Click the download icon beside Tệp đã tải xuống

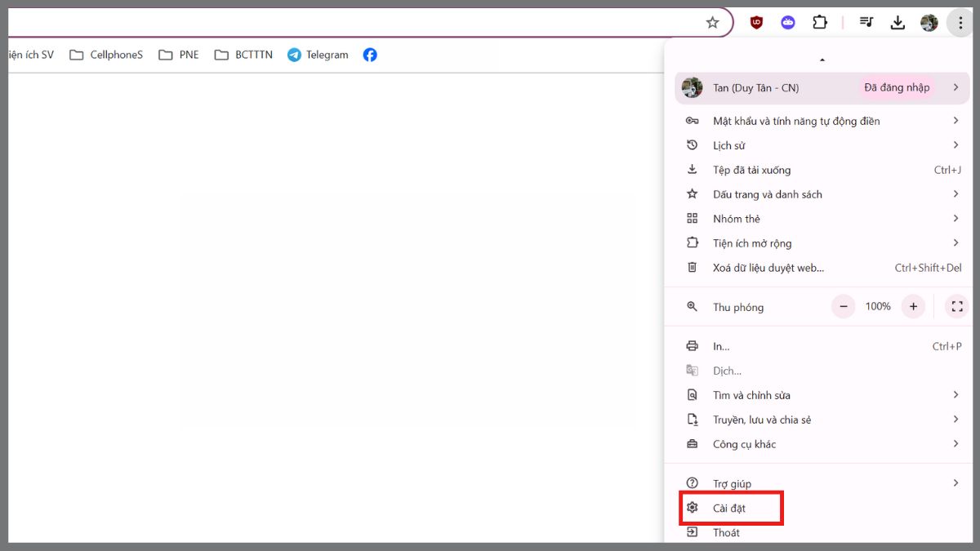click(692, 170)
